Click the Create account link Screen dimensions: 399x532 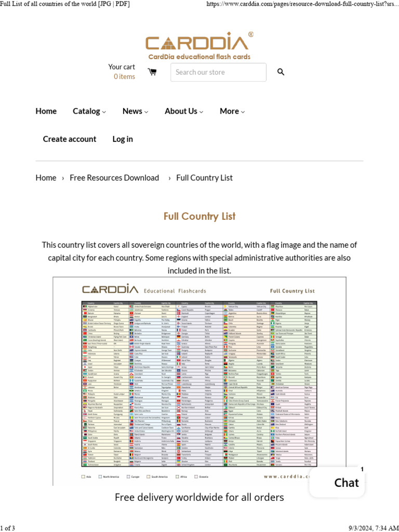coord(70,139)
